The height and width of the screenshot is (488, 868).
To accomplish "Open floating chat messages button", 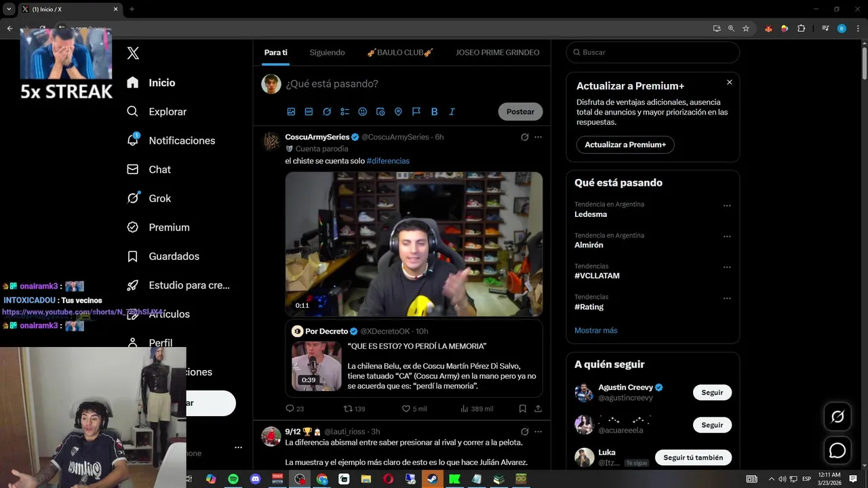I will coord(837,450).
